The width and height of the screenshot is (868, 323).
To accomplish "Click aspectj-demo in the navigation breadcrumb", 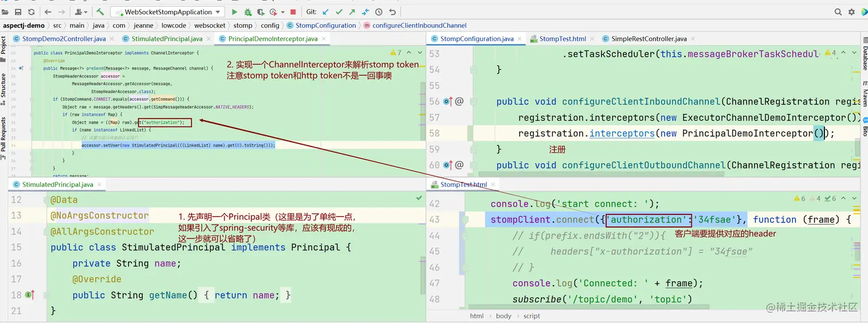I will coord(24,25).
